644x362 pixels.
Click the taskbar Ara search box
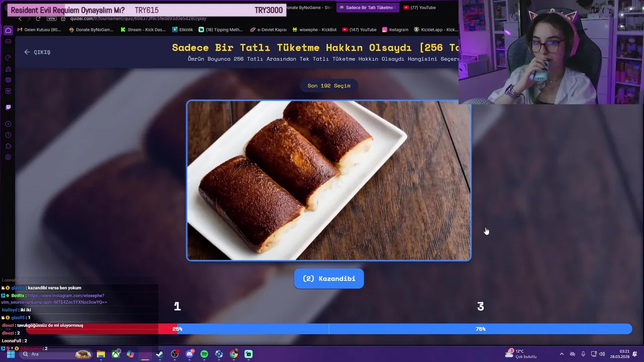(56, 354)
